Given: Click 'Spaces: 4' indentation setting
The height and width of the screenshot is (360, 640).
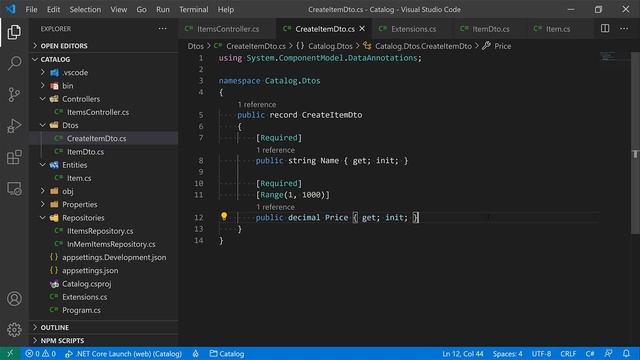Looking at the screenshot, I should [x=507, y=353].
